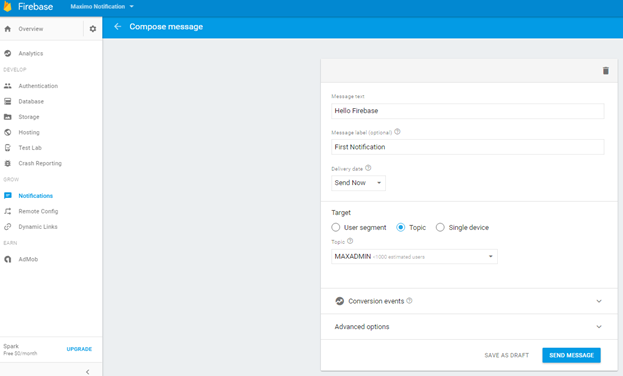The height and width of the screenshot is (376, 623).
Task: Select the Single device radio button
Action: point(440,227)
